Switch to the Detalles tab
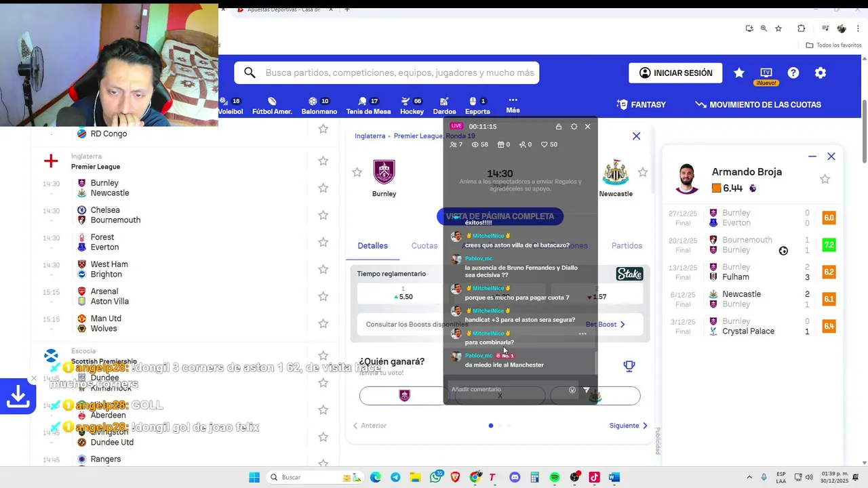Screen dimensions: 868x488 point(372,245)
